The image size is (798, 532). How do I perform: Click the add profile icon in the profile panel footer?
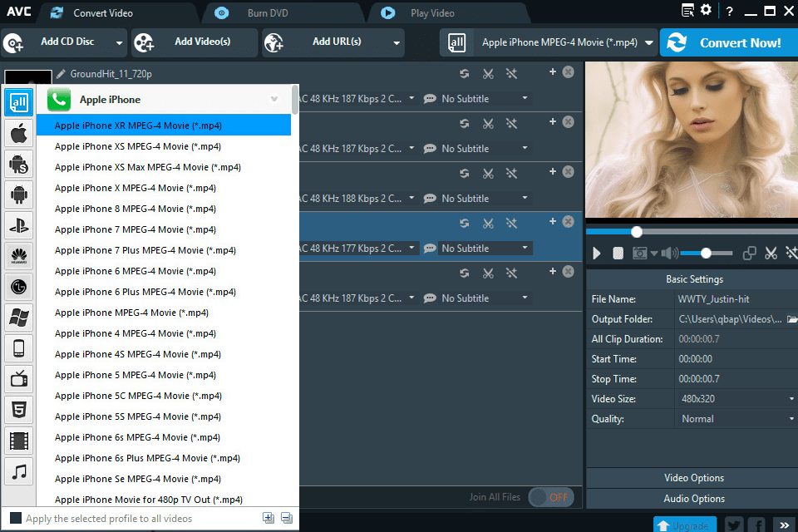coord(268,518)
